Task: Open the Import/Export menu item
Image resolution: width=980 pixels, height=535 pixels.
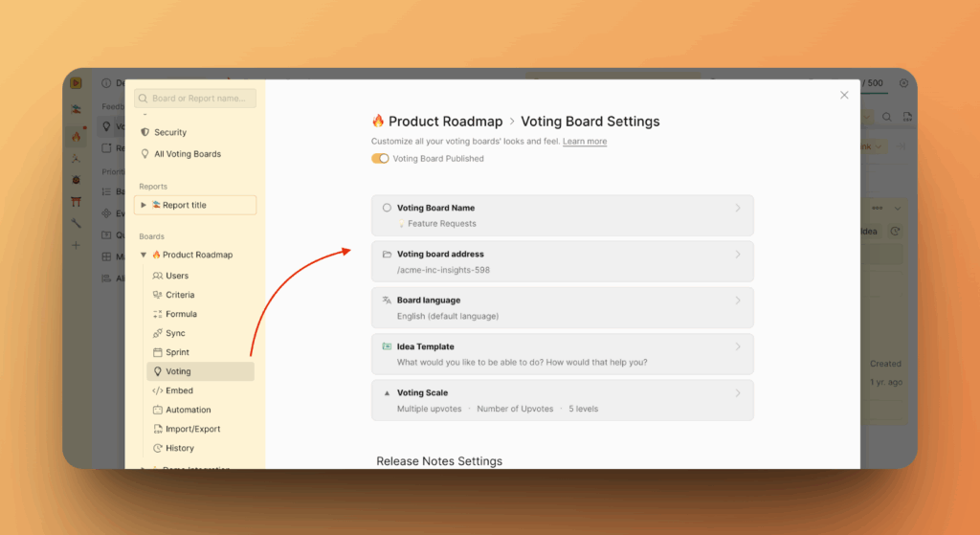Action: [192, 429]
